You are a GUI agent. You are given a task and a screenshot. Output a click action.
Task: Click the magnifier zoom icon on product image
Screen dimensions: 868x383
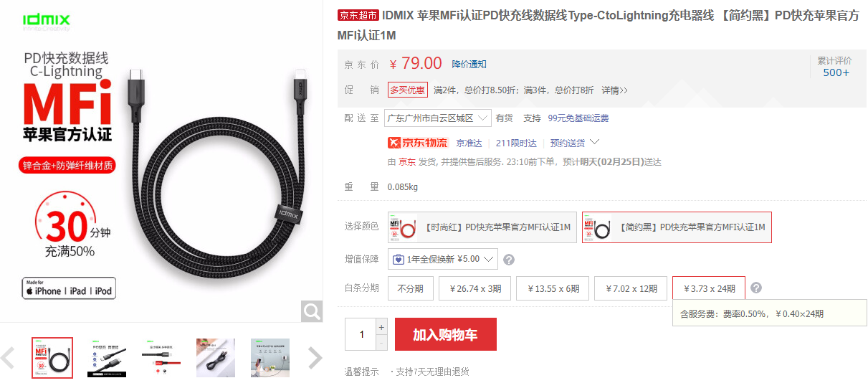(312, 311)
